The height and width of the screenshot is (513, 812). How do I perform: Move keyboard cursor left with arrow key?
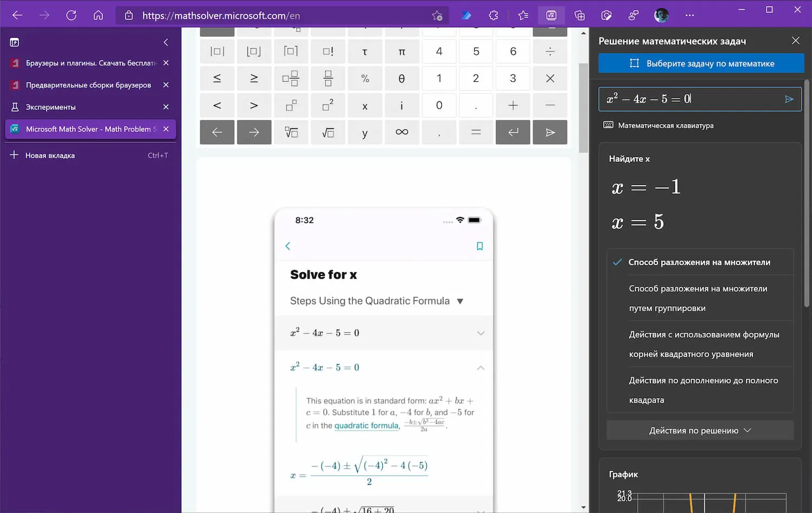pyautogui.click(x=217, y=133)
